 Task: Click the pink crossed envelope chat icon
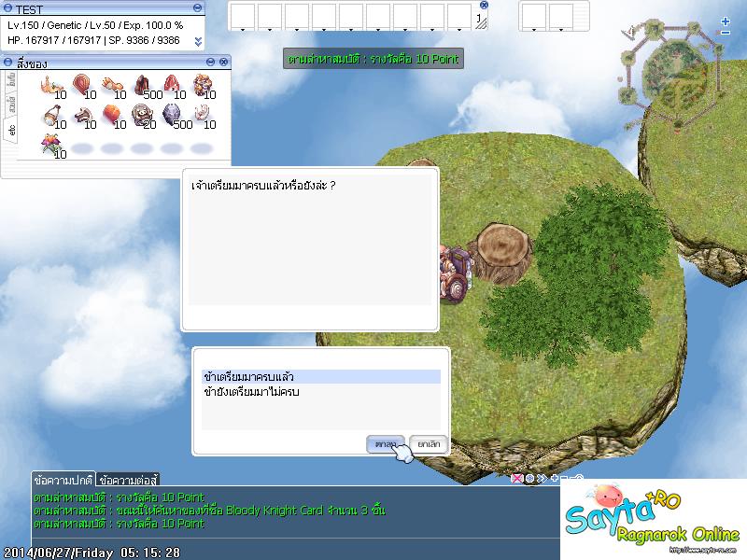[516, 478]
